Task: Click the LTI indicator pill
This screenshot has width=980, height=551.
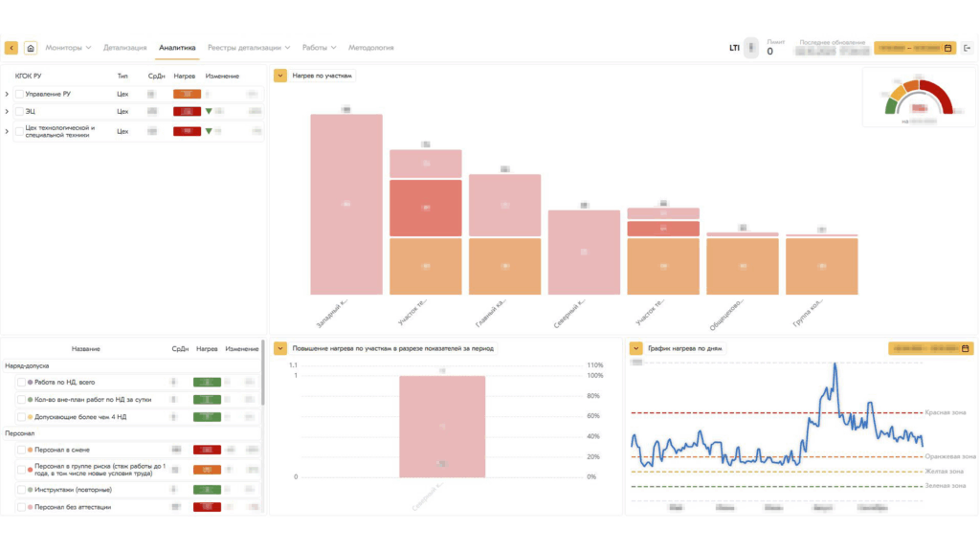Action: tap(751, 48)
